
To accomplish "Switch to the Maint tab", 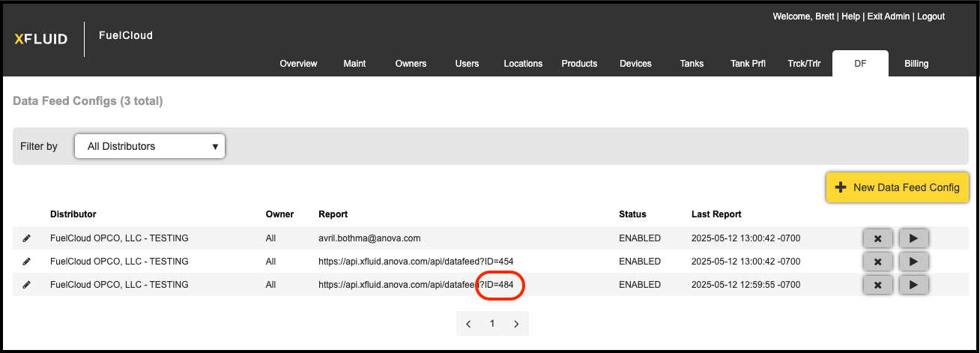I will [354, 64].
